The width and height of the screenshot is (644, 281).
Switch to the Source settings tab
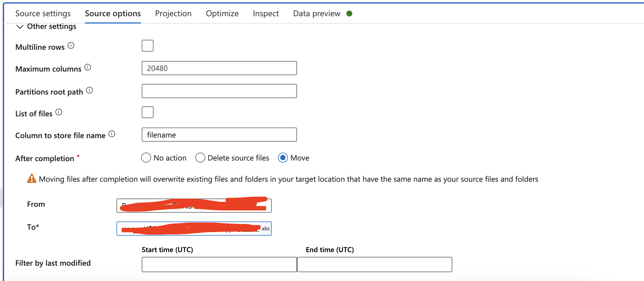coord(43,14)
